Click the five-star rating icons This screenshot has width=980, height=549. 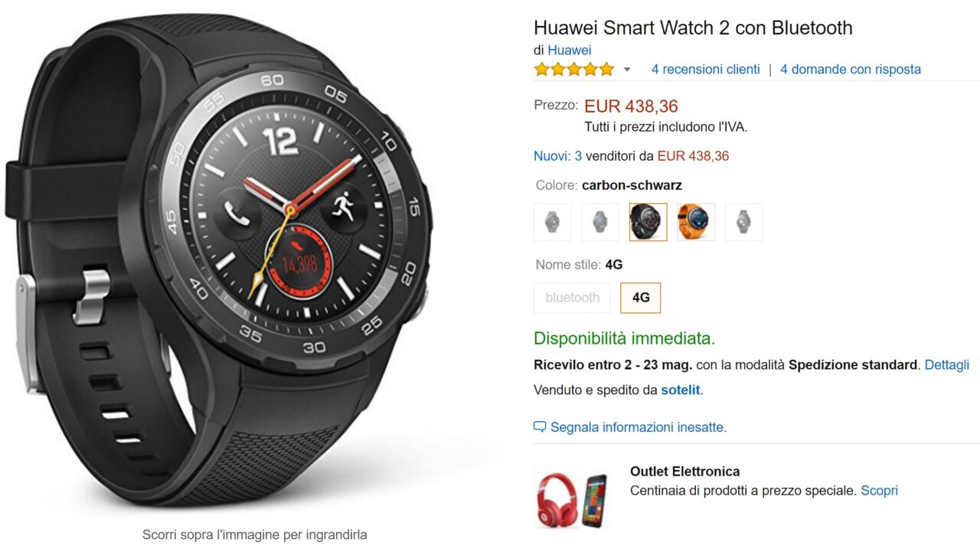(x=574, y=70)
